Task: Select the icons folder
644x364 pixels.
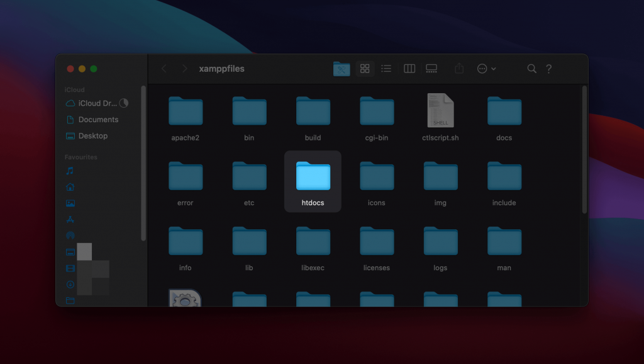Action: 377,176
